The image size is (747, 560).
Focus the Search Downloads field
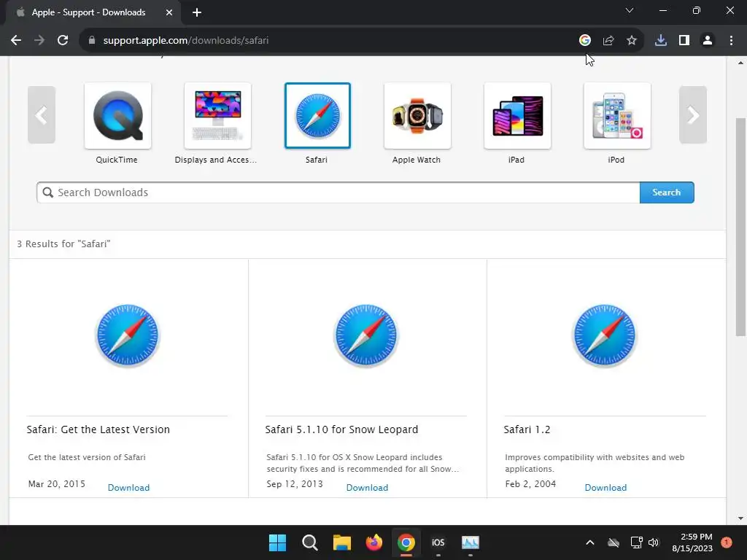(x=338, y=192)
